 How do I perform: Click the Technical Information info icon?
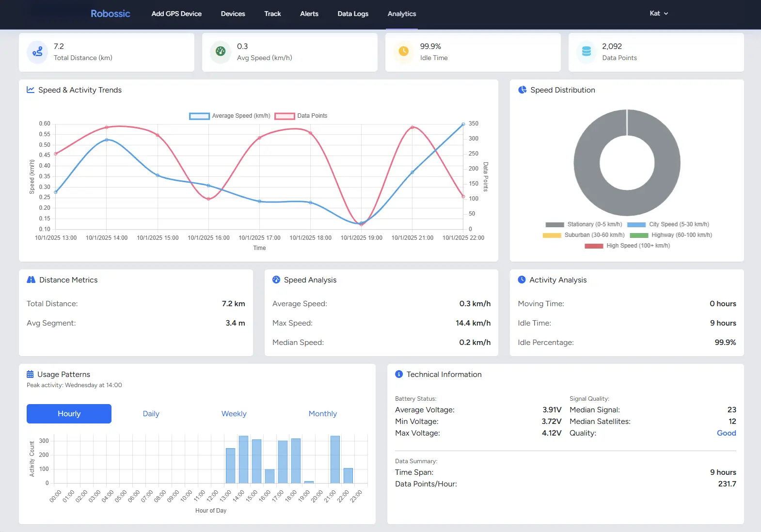399,375
